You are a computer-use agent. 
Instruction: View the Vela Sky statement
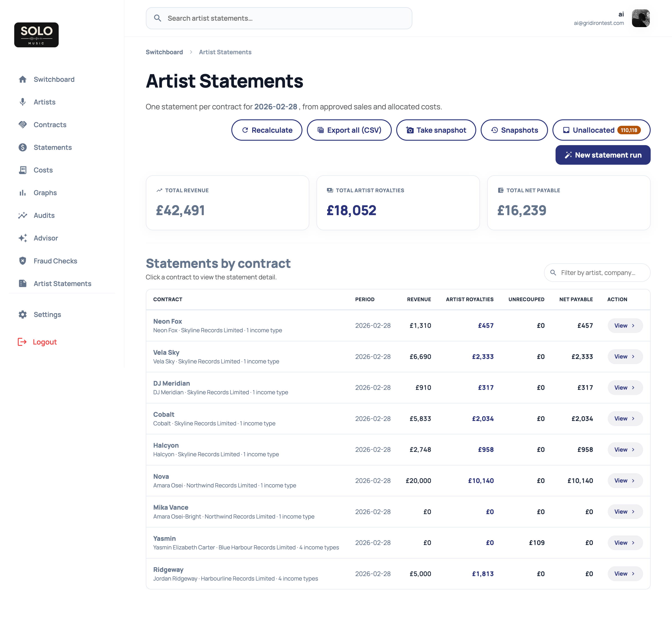[625, 357]
